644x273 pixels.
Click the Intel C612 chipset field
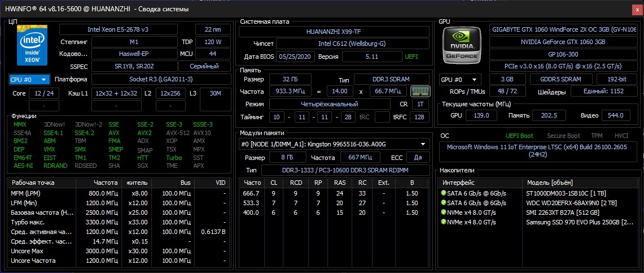(352, 44)
